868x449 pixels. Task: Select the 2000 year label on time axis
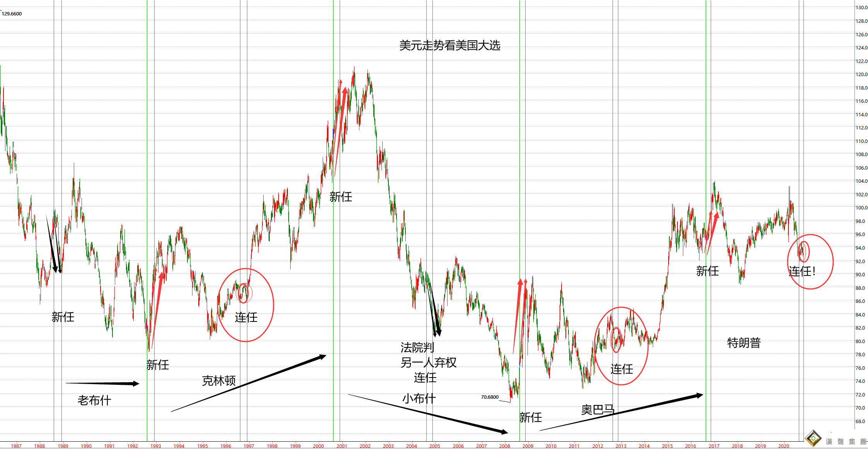(318, 446)
